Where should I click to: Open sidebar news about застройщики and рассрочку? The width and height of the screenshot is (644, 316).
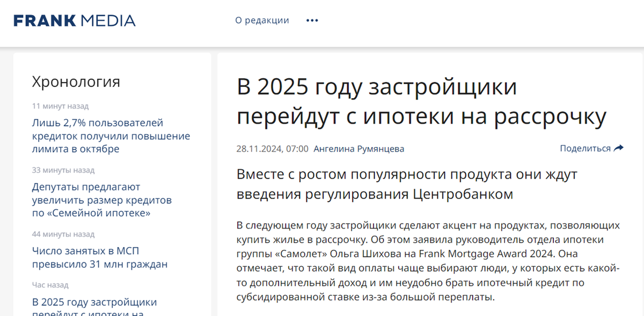(94, 306)
